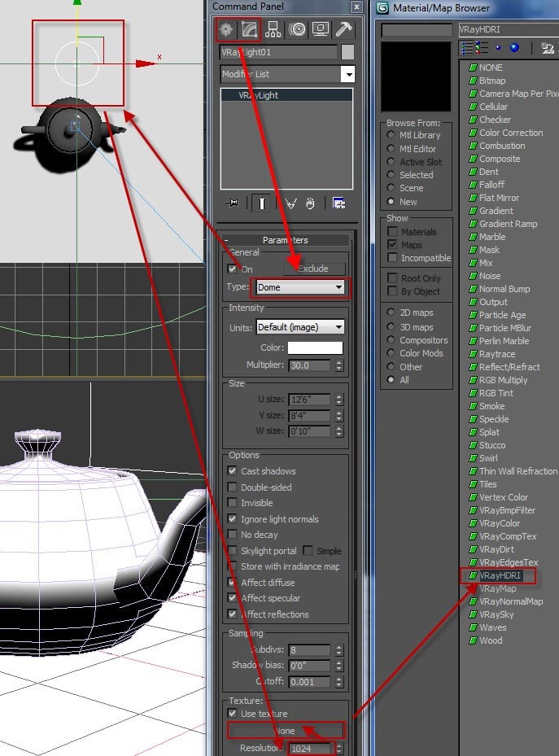Toggle the light On checkbox

point(232,269)
